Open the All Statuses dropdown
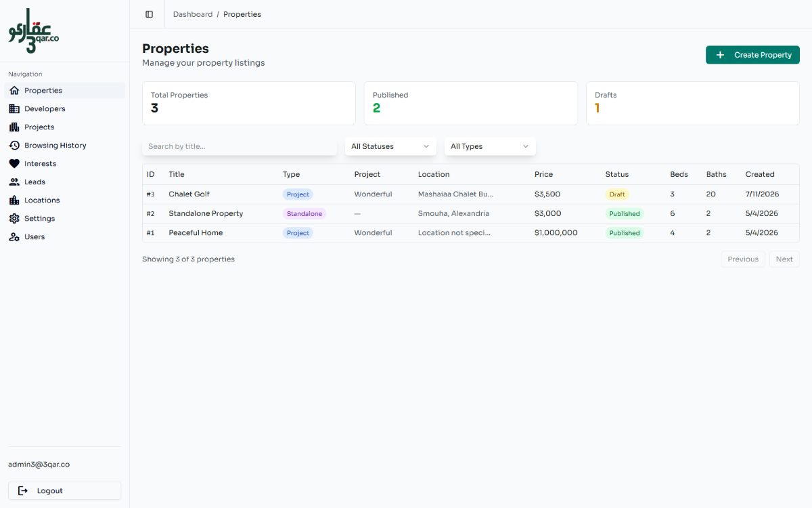This screenshot has height=508, width=812. tap(390, 146)
